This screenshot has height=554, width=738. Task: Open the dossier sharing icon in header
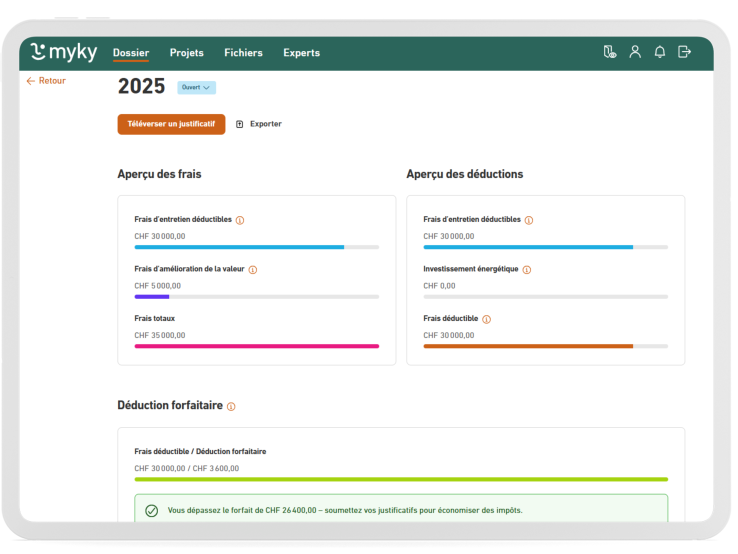coord(610,52)
